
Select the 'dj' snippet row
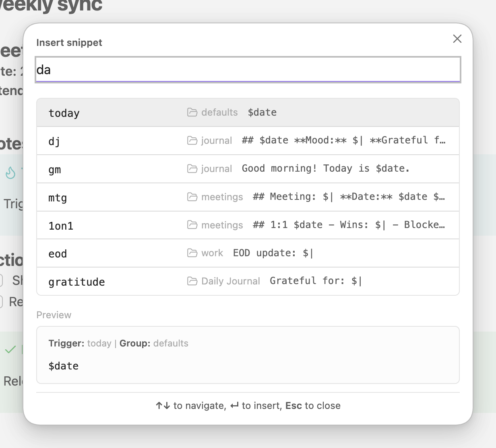pos(248,141)
